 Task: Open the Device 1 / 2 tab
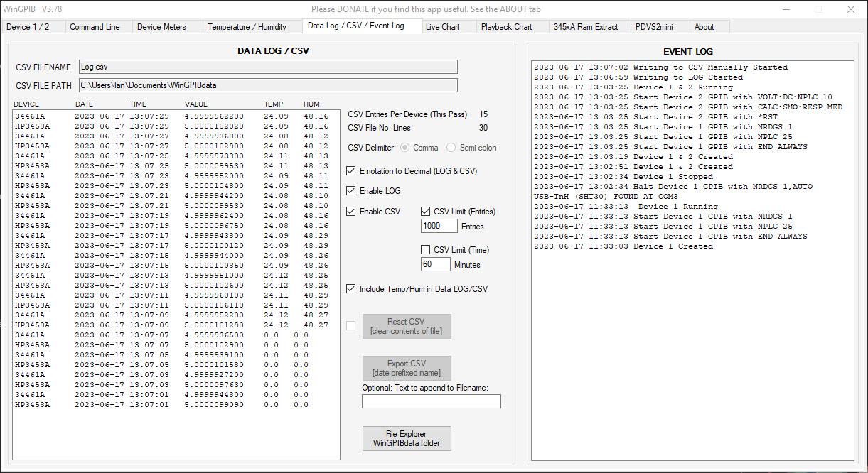coord(28,27)
